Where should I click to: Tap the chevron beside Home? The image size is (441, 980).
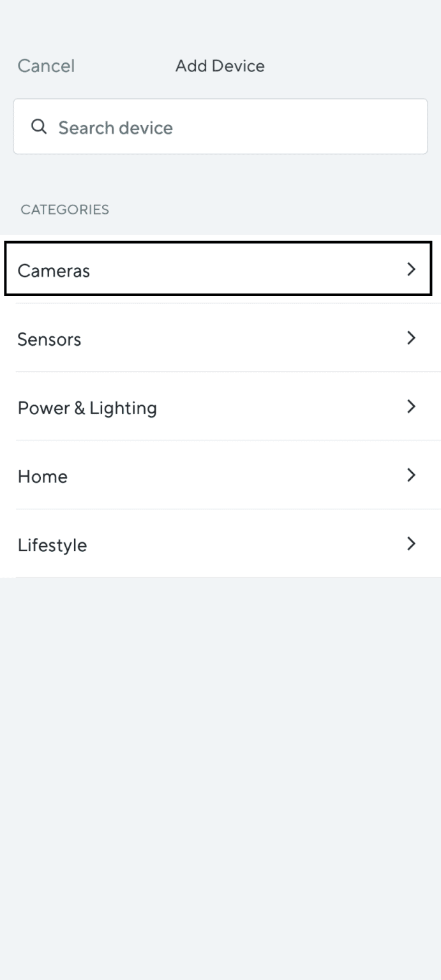coord(412,475)
